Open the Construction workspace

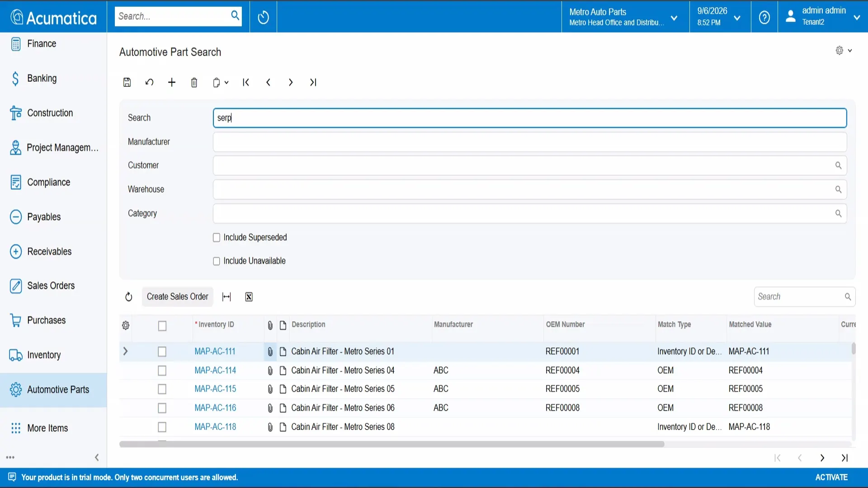[53, 113]
